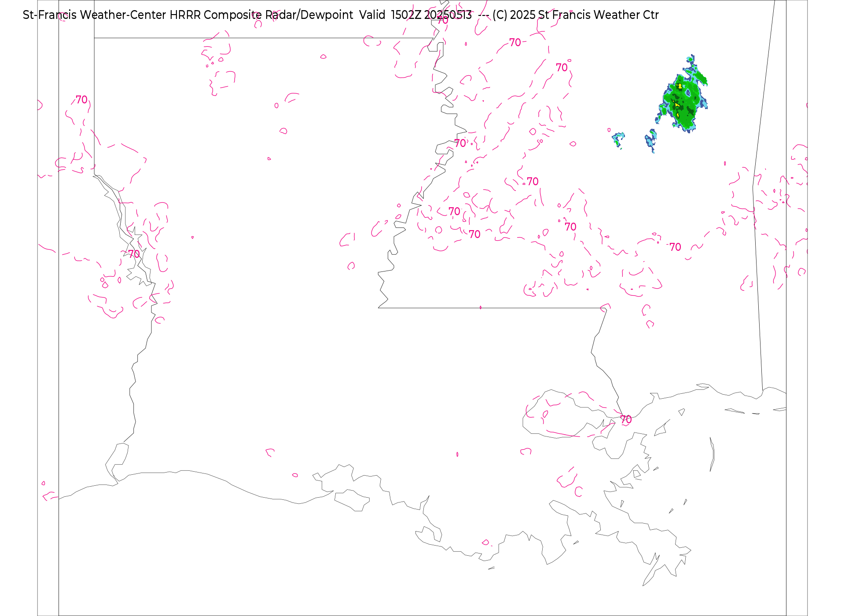
Task: Click the "(C) 2025 St Francis Weather Ctr" copyright text
Action: click(576, 15)
